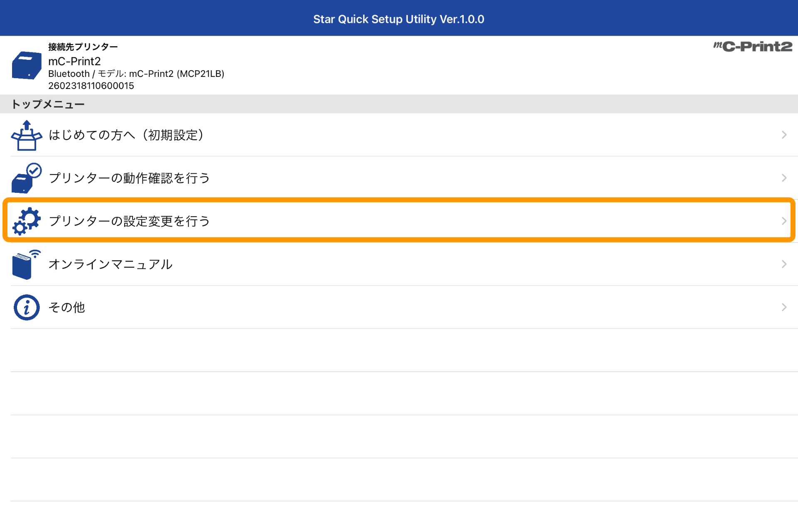The width and height of the screenshot is (798, 532).
Task: Expand the プリンターの動作確認を行う row chevron
Action: coord(784,178)
